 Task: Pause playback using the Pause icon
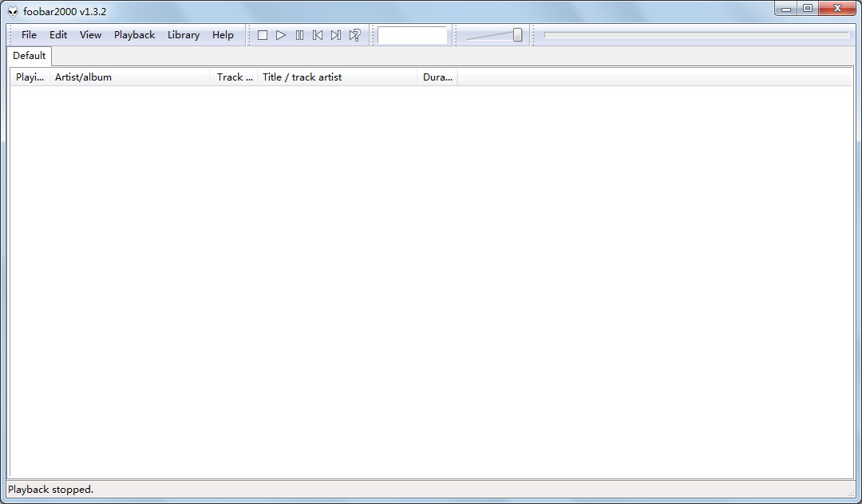click(x=299, y=35)
